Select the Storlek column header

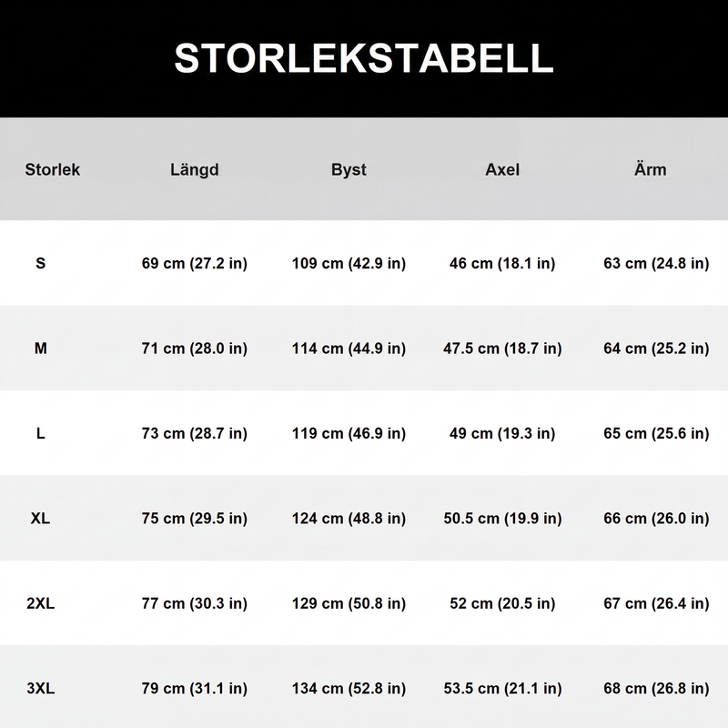[53, 169]
